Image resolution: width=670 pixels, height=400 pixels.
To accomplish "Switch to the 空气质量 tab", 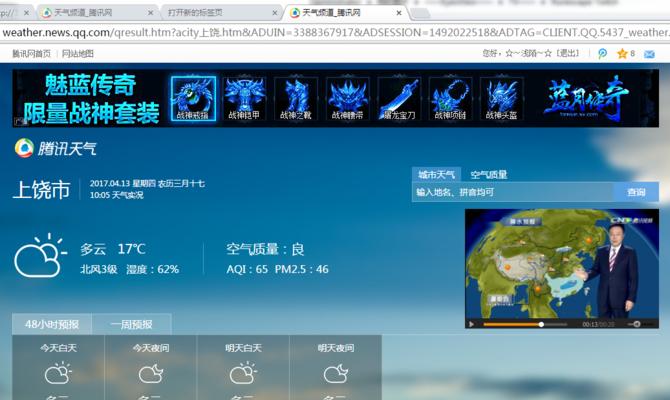I will click(x=488, y=174).
